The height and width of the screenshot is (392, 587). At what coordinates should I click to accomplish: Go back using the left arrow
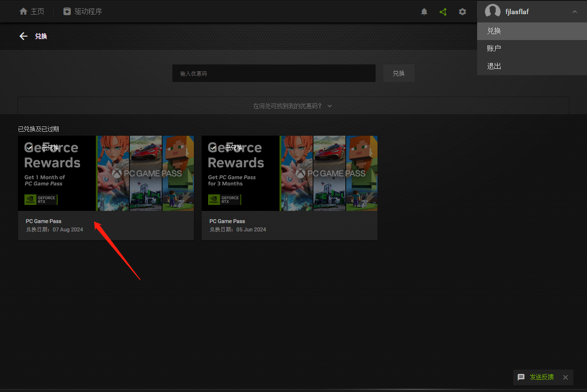pos(23,36)
